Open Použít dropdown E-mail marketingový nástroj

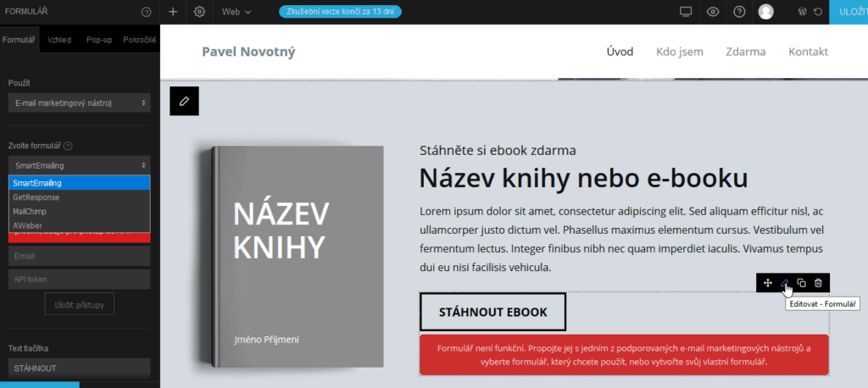pyautogui.click(x=79, y=103)
